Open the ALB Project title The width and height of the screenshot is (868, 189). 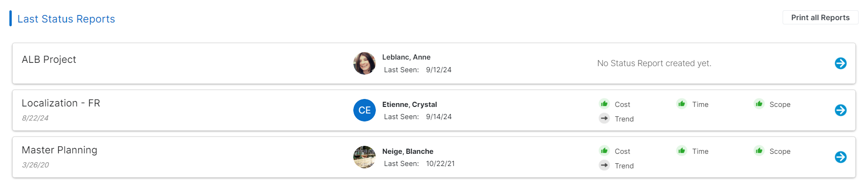pos(49,60)
